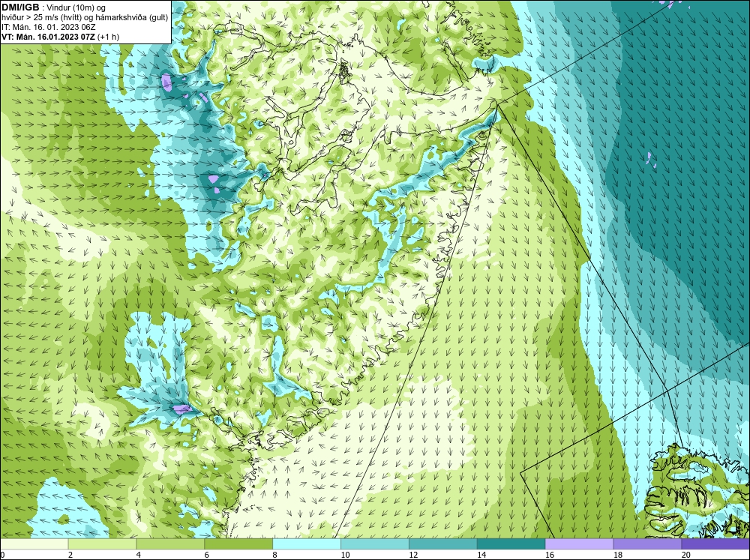Click the '20' legend scale label

[x=686, y=555]
